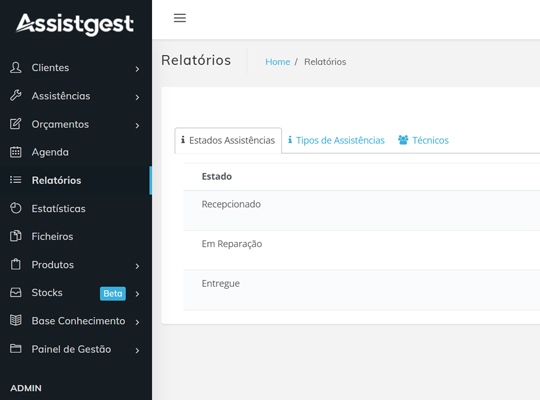
Task: Switch to Estados Assistências tab
Action: point(228,140)
